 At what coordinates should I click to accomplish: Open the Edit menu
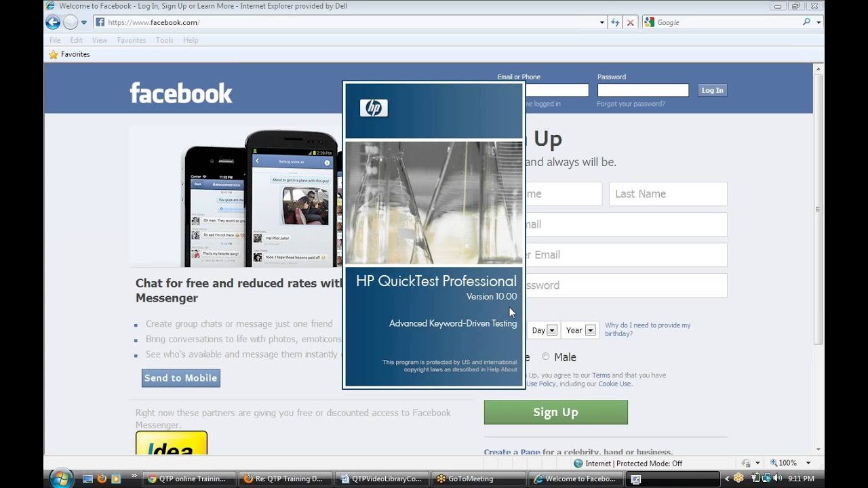click(x=76, y=40)
